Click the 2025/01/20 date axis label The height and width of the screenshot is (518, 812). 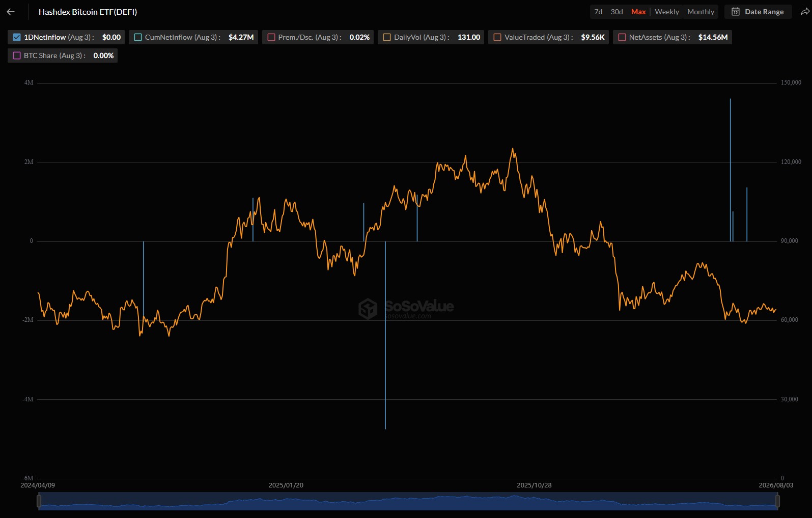pos(286,485)
